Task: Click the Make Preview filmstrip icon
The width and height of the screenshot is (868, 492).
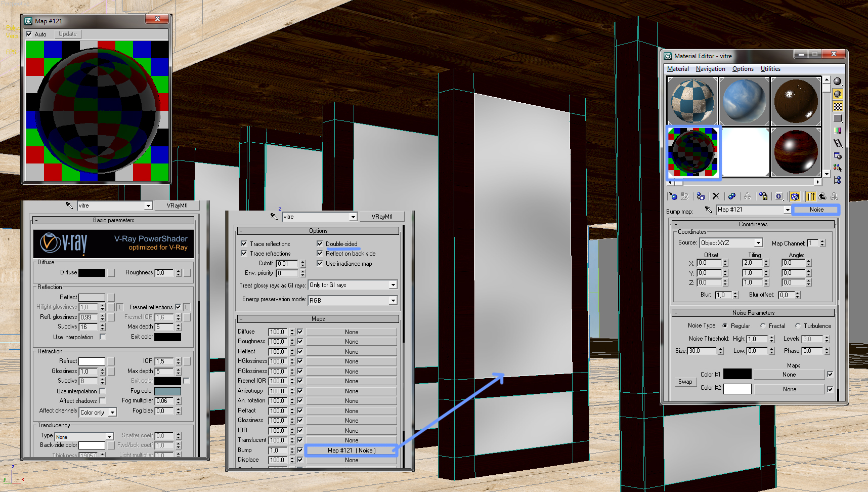Action: pos(838,143)
